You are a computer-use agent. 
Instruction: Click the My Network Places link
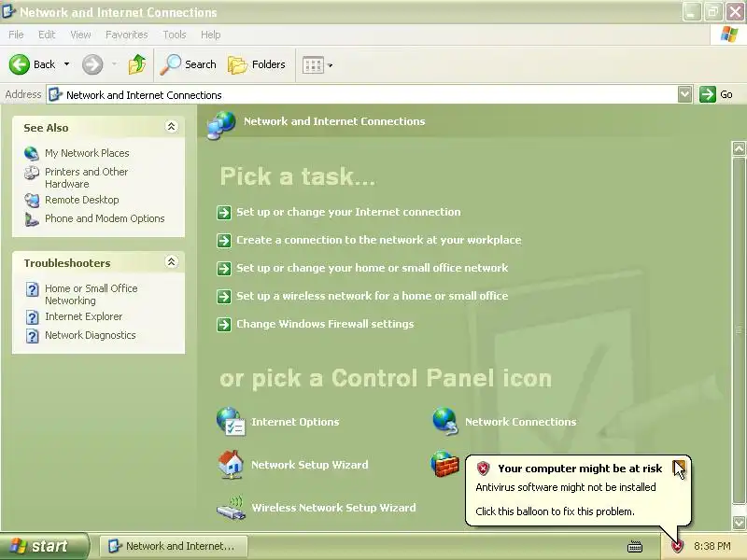click(x=87, y=153)
